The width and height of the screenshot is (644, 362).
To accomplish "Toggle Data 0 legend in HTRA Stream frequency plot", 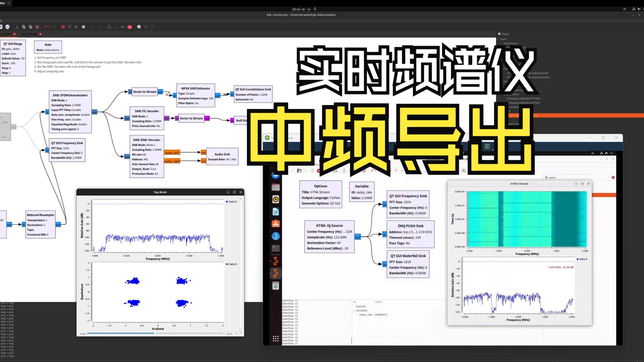I will tap(582, 259).
